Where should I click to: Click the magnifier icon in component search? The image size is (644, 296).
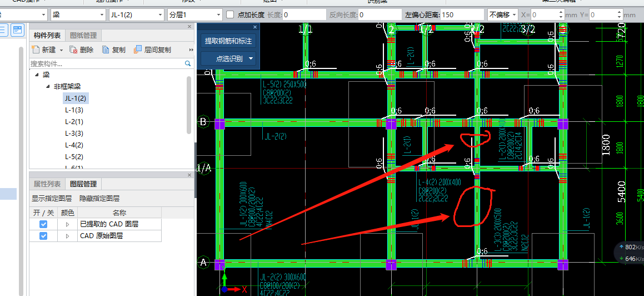point(188,64)
